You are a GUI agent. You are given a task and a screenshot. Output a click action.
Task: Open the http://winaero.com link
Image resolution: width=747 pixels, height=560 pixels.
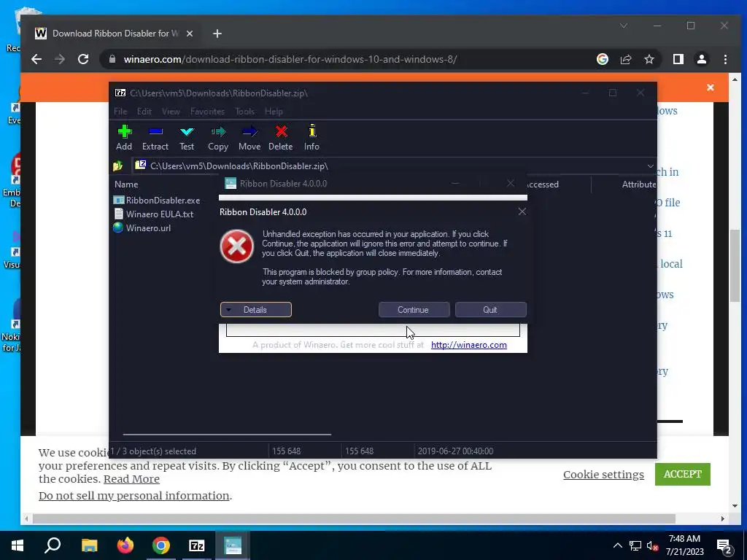469,345
